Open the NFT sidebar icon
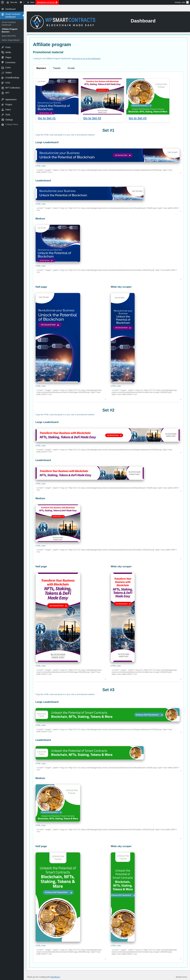The height and width of the screenshot is (980, 190). point(3,93)
